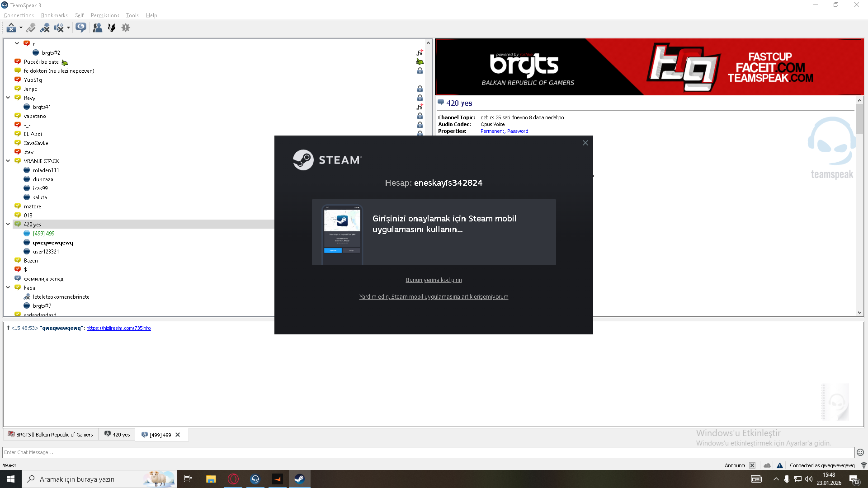Screen dimensions: 868x488
Task: Select user saluta
Action: pyautogui.click(x=40, y=197)
